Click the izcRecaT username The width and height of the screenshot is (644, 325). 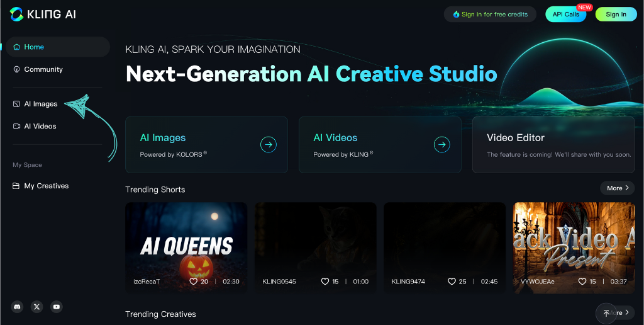[146, 282]
